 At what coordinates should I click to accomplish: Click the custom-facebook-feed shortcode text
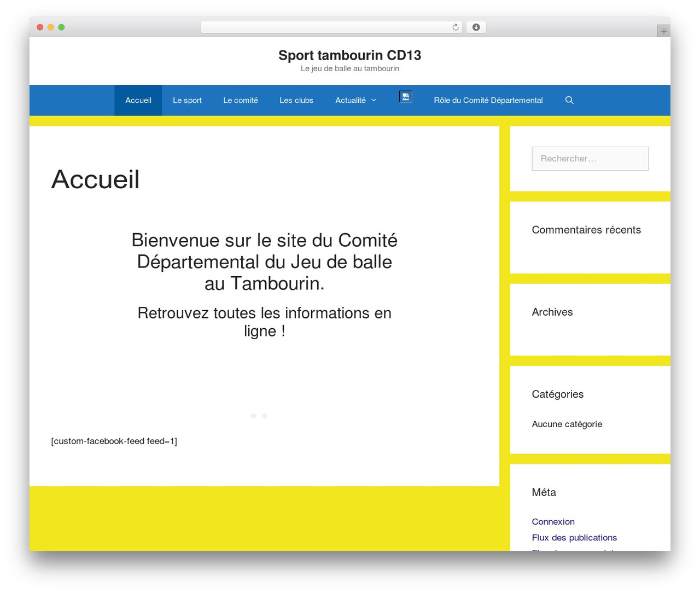pos(114,441)
